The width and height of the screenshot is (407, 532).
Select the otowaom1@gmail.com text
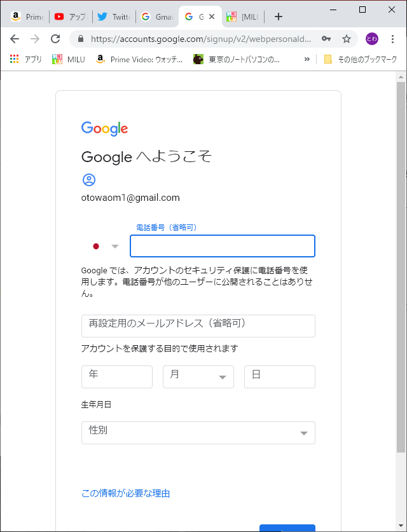click(x=130, y=198)
